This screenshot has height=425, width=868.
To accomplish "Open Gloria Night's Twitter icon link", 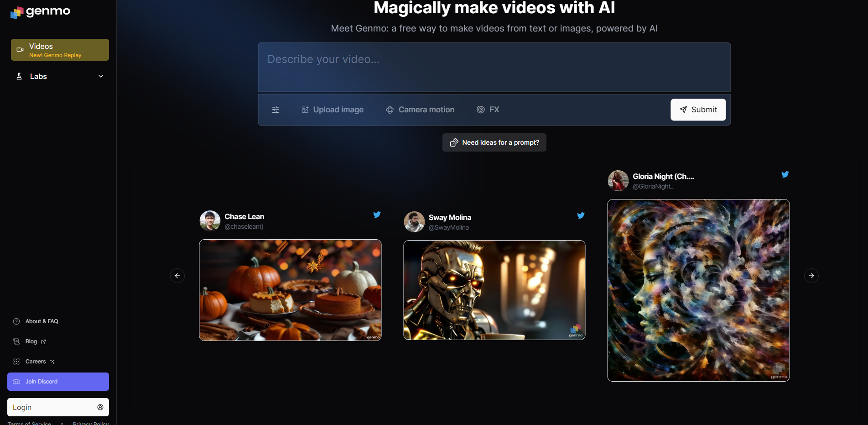I will click(785, 174).
